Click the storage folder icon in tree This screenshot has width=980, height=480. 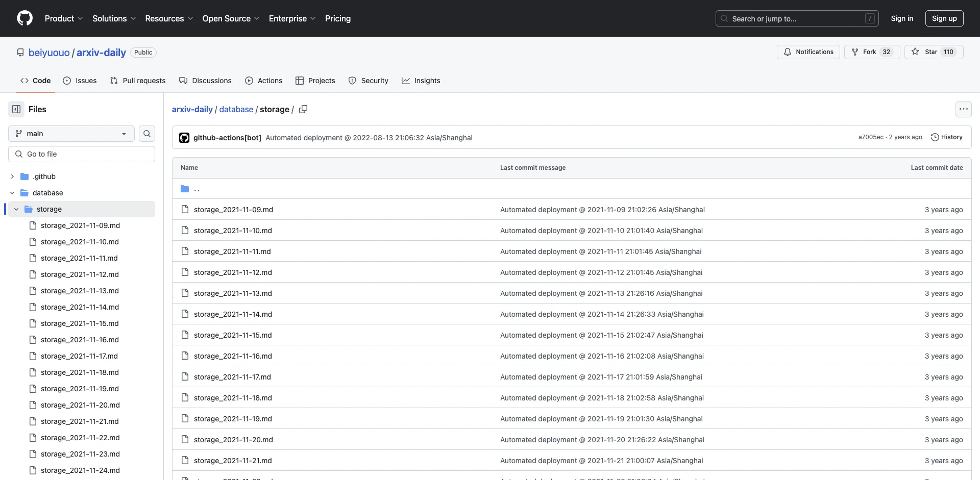click(x=29, y=209)
